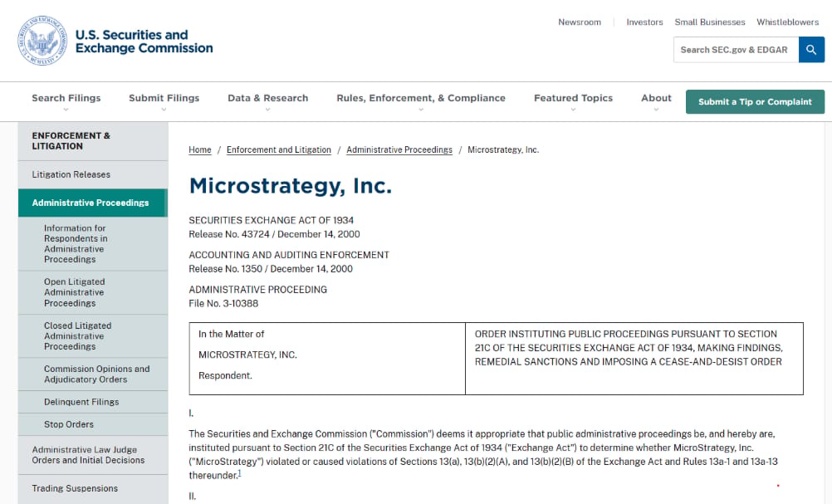Expand the Search Filings menu chevron

[x=66, y=110]
